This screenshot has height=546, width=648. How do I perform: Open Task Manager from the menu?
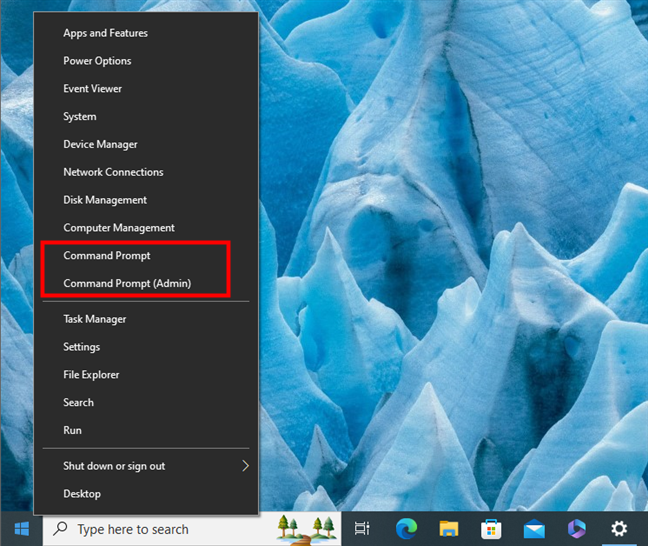tap(146, 319)
